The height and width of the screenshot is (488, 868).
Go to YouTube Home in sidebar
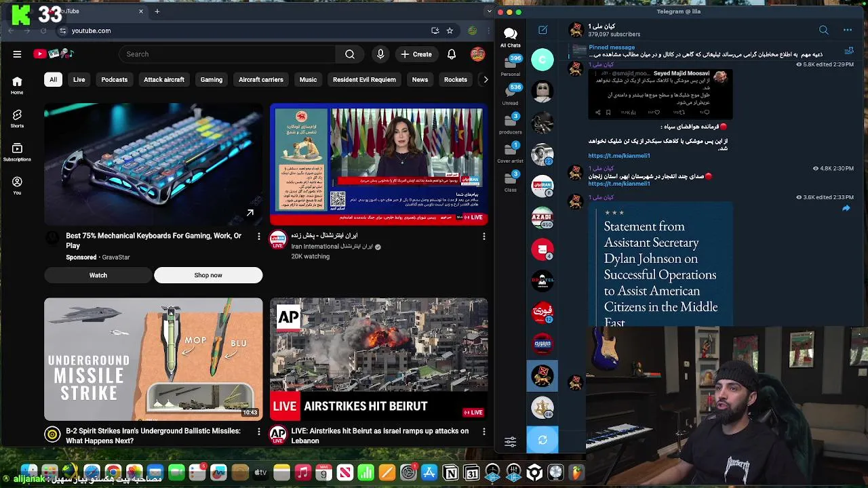[17, 85]
